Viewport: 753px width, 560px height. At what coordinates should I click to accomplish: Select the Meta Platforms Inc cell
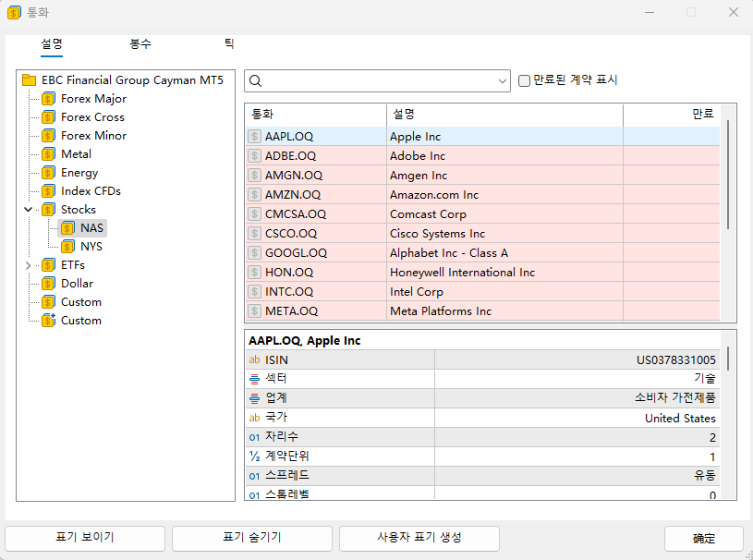504,311
